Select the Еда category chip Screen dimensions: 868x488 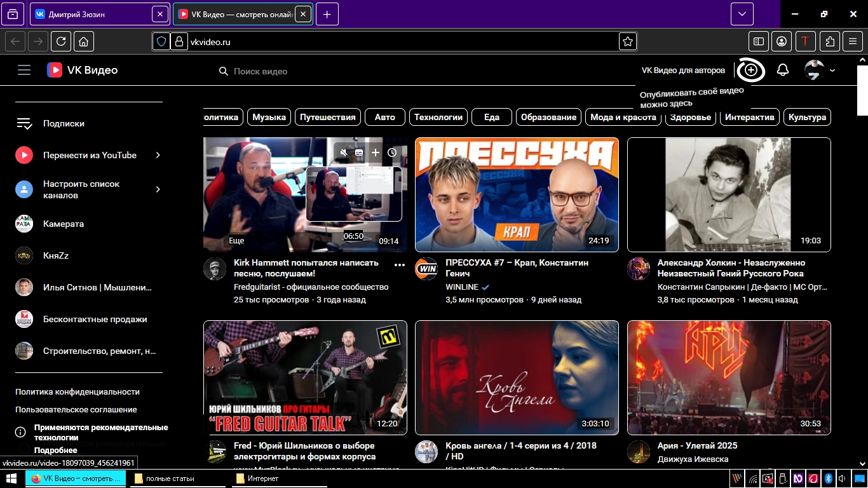pos(492,117)
